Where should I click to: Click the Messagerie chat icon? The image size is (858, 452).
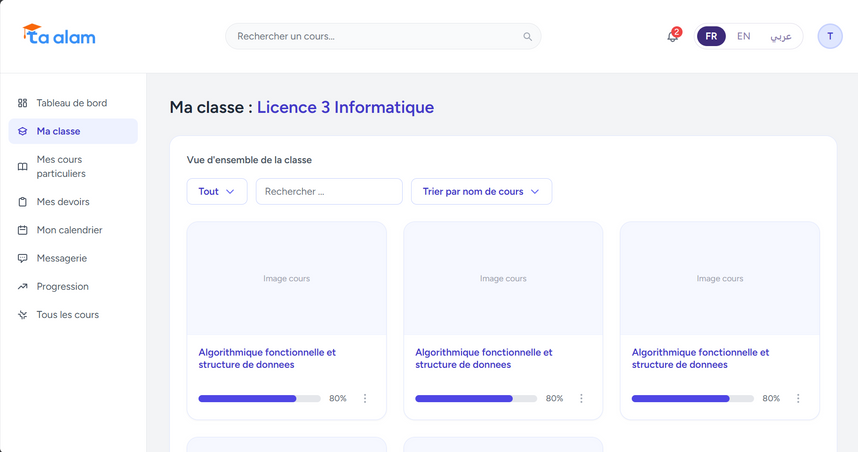coord(22,258)
